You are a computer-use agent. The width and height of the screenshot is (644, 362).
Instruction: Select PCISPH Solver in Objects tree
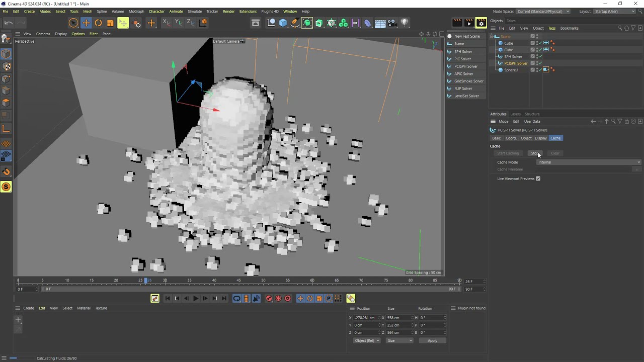point(516,63)
